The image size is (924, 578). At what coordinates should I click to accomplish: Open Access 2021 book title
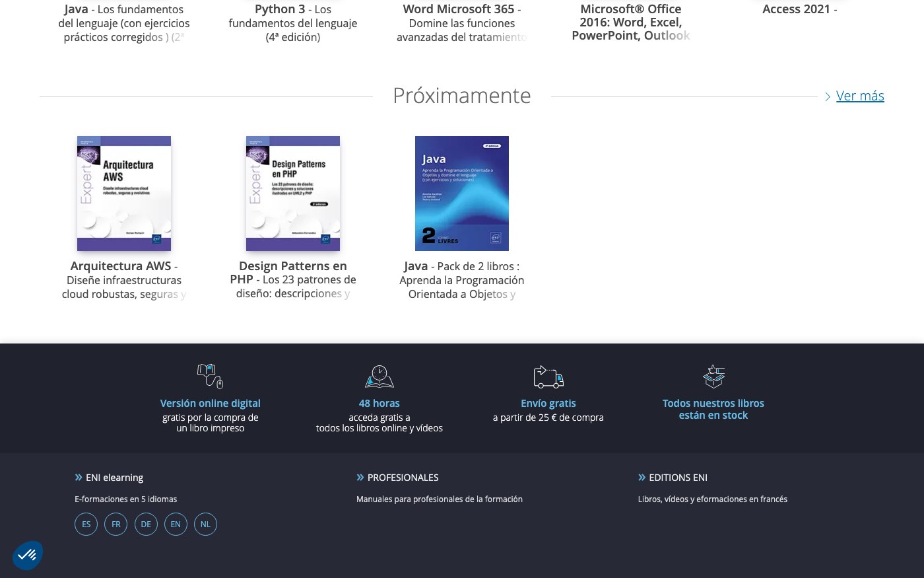800,9
